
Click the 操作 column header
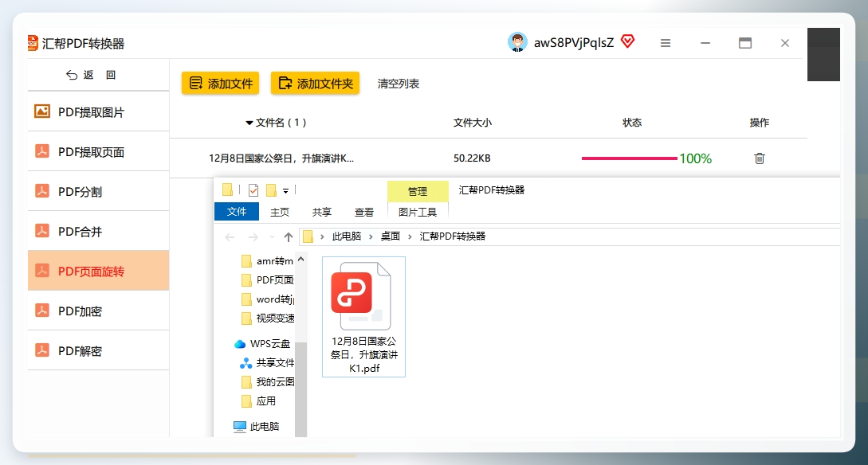pos(759,123)
